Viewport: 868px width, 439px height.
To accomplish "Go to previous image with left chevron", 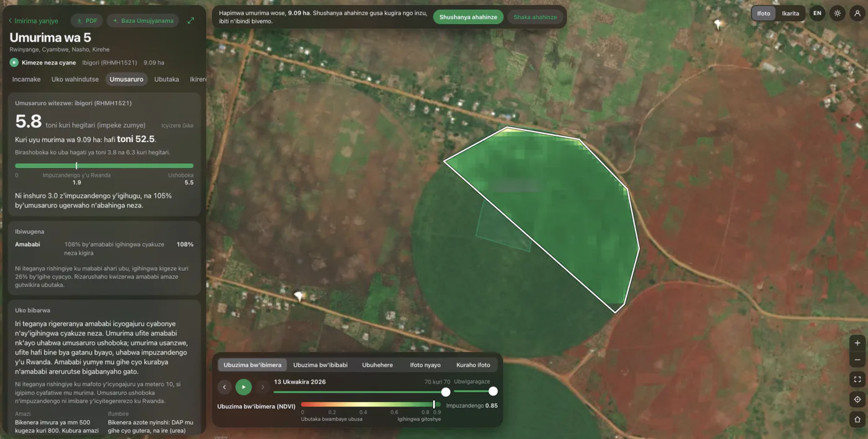I will pos(224,387).
